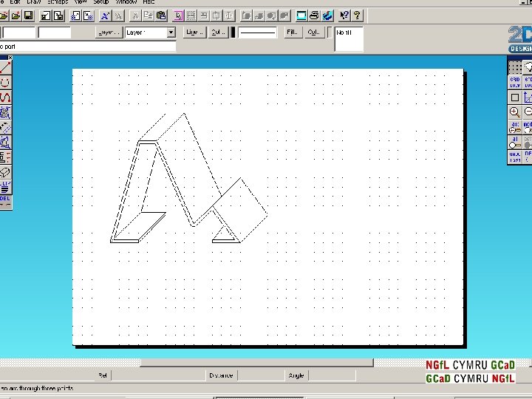Click the Print icon in toolbar
The image size is (532, 399).
click(x=314, y=16)
